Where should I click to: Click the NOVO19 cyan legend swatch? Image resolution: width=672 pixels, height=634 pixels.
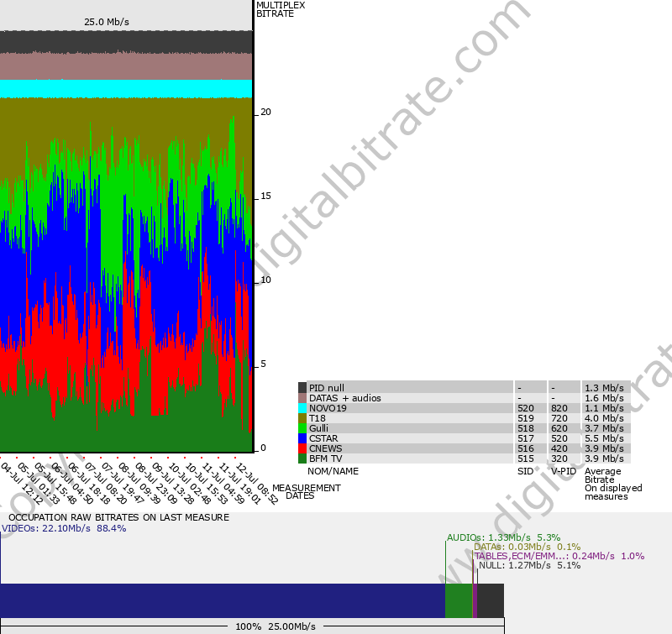pos(302,408)
